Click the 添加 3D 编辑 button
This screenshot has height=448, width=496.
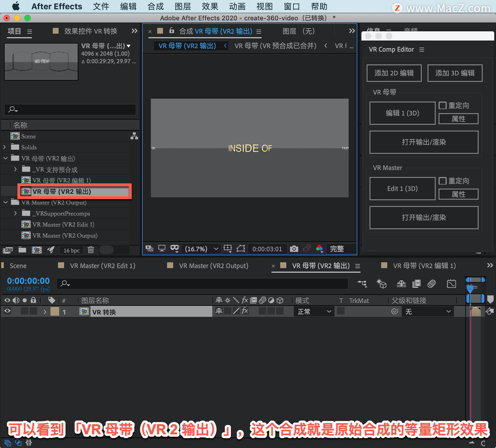[455, 73]
